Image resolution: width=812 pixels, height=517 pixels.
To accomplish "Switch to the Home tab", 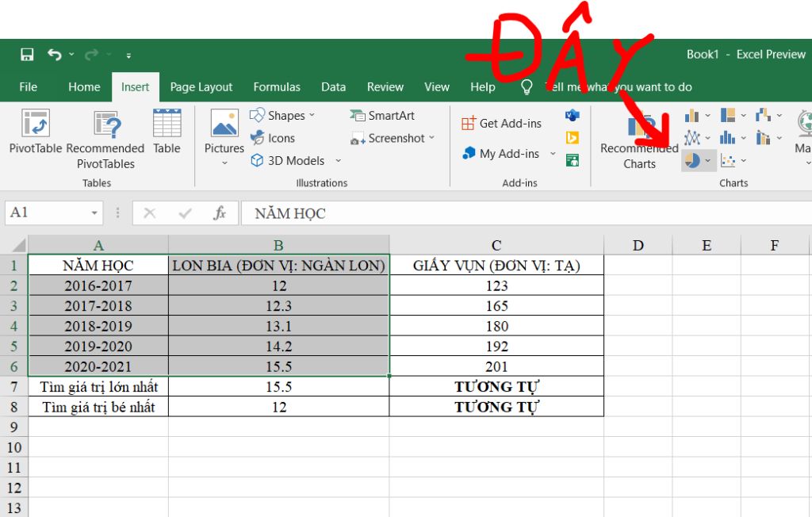I will point(84,86).
